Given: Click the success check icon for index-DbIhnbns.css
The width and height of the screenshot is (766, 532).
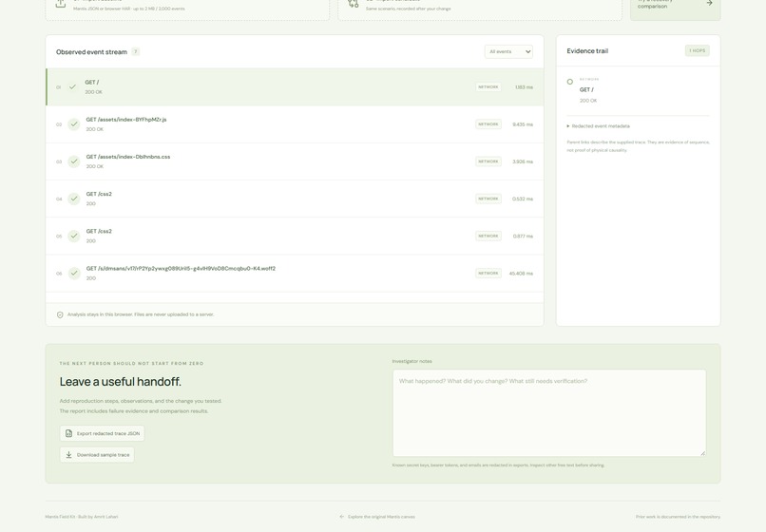Looking at the screenshot, I should [x=74, y=161].
